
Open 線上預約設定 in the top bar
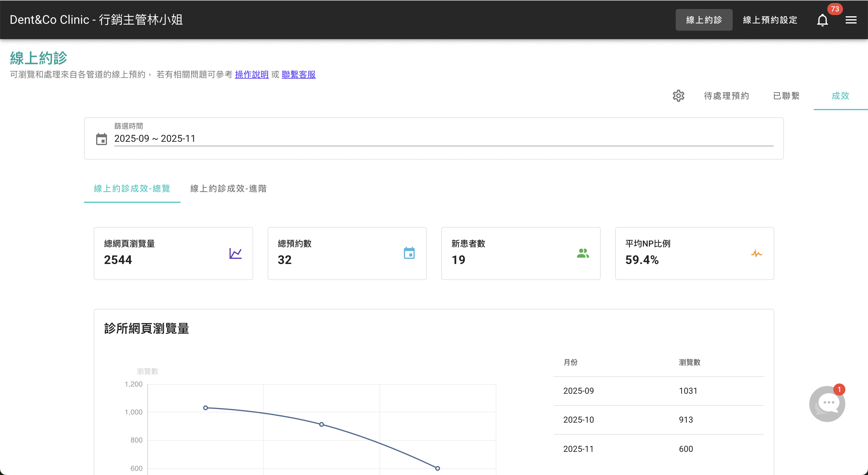click(x=770, y=20)
